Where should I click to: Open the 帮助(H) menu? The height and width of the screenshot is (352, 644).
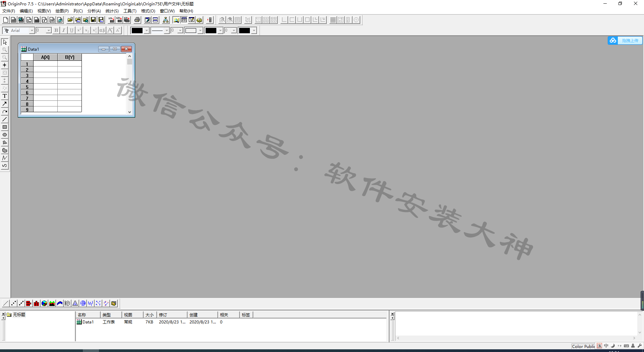click(186, 11)
